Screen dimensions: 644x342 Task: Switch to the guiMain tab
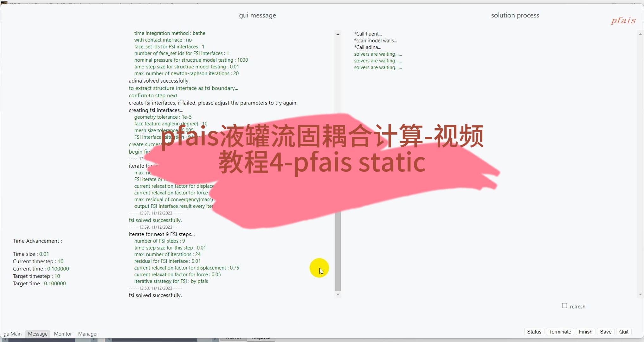[12, 334]
